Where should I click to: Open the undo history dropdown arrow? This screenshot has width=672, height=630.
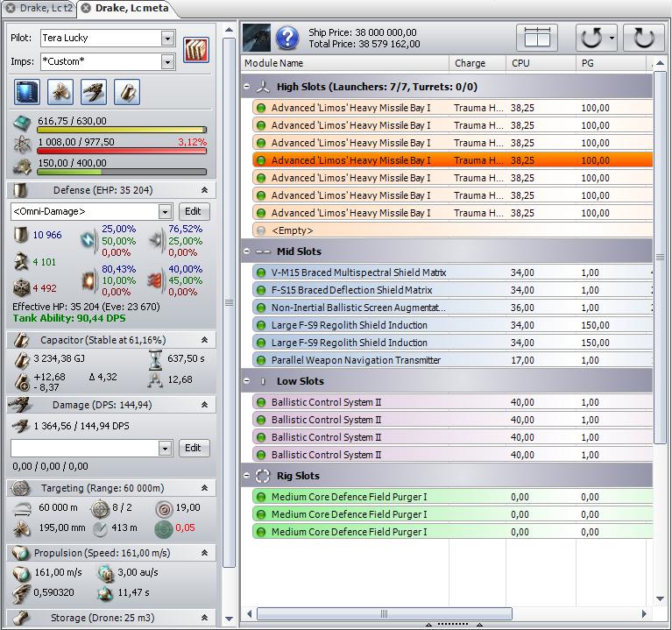pos(612,38)
